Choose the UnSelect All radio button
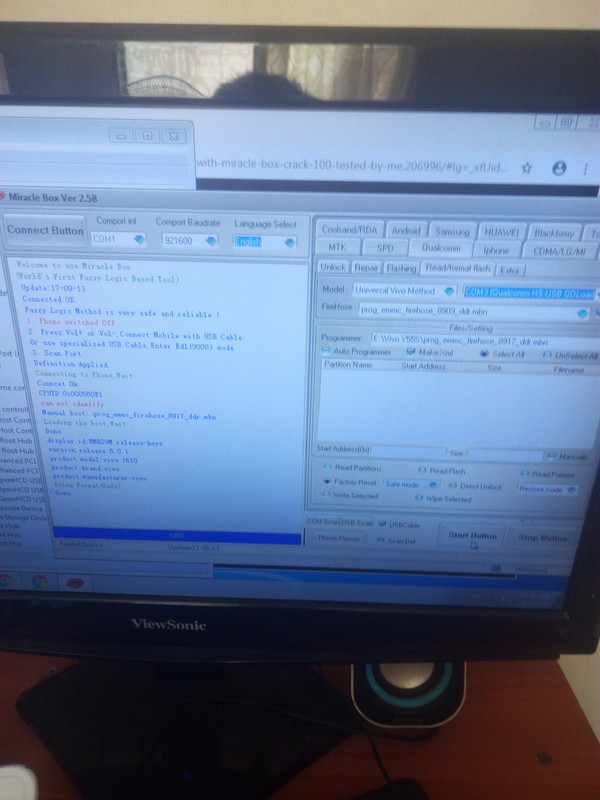600x800 pixels. pyautogui.click(x=547, y=355)
